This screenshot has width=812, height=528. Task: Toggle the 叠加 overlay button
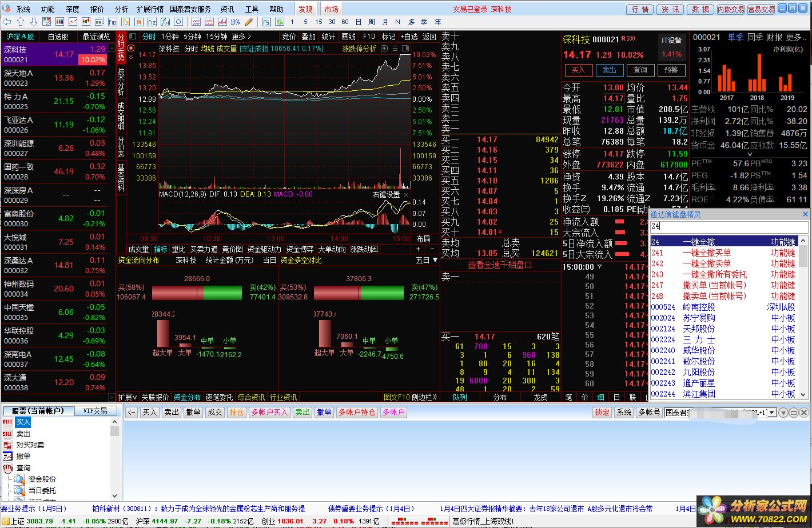(x=308, y=37)
